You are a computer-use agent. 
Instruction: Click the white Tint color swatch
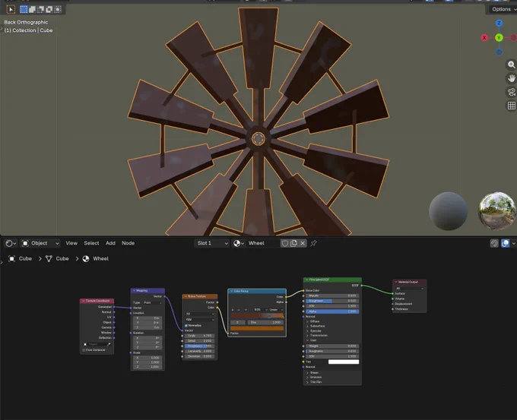coord(343,362)
